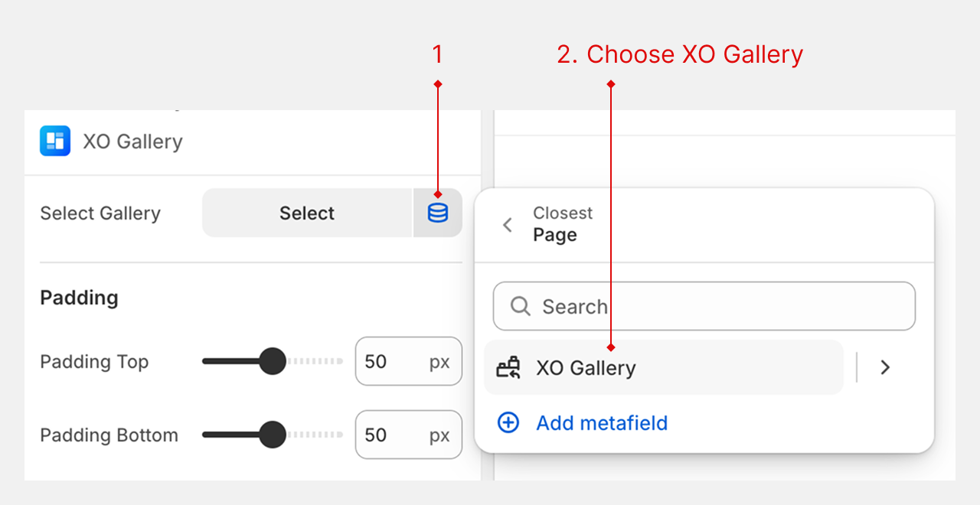
Task: Go back with the left chevron arrow
Action: point(507,225)
